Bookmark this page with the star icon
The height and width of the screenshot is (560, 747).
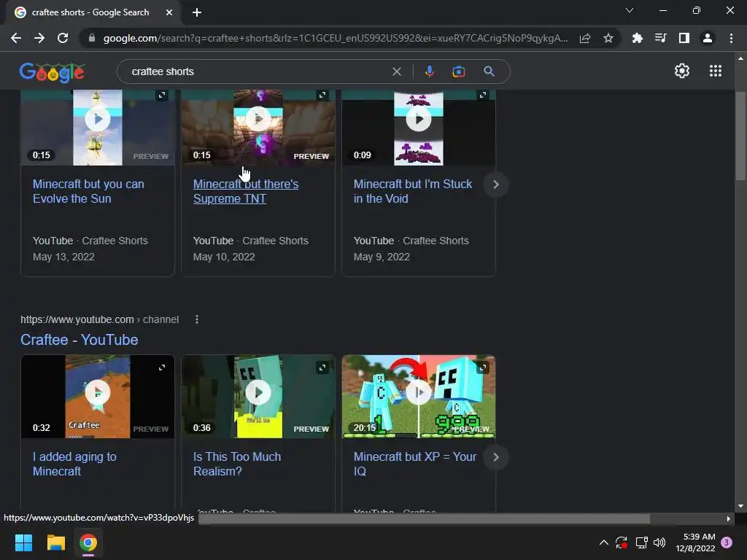pyautogui.click(x=608, y=38)
